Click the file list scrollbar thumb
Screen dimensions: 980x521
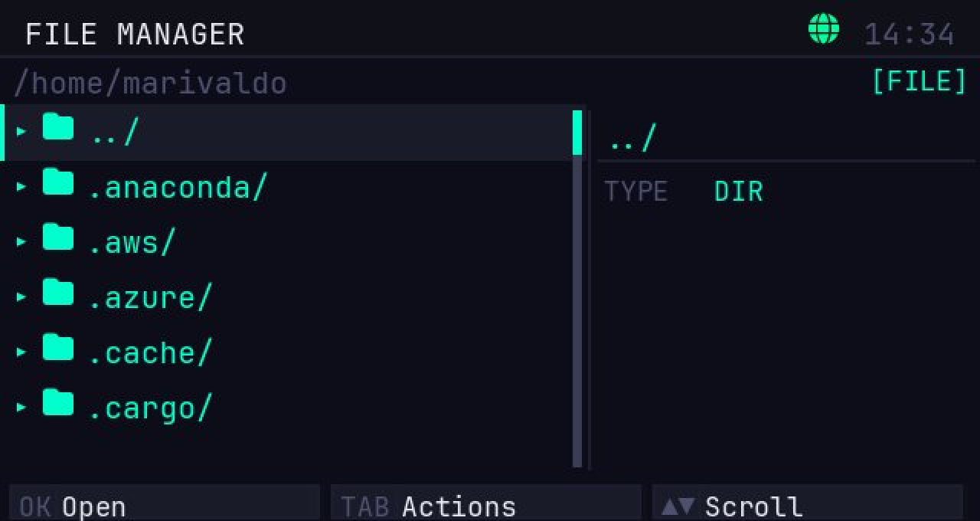[x=577, y=133]
